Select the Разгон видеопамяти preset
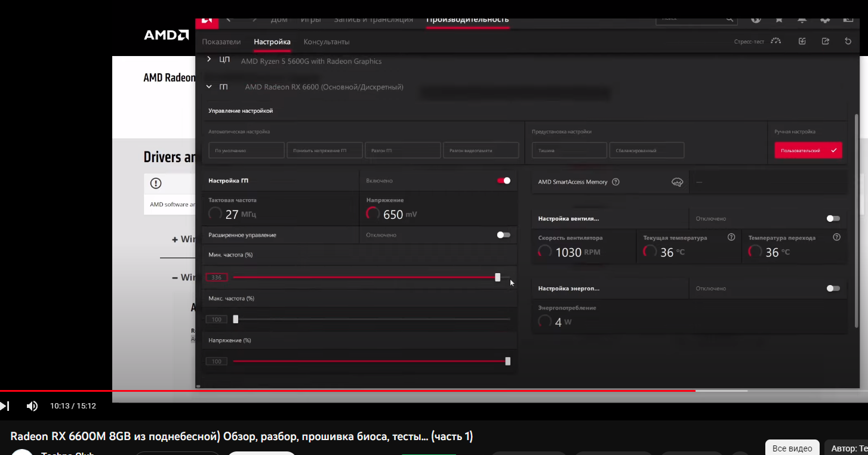Image resolution: width=868 pixels, height=455 pixels. [x=481, y=150]
